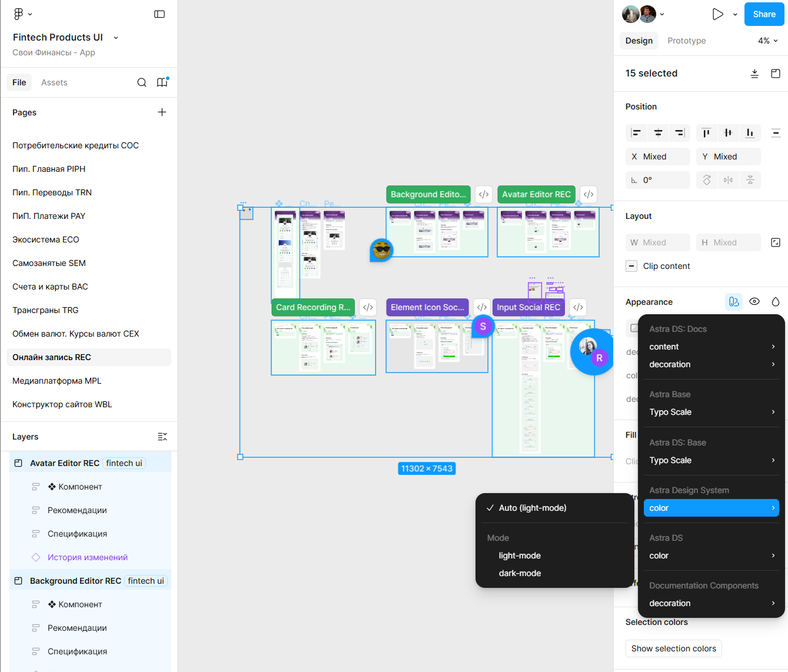Screen dimensions: 788x672
Task: Expand Typo Scale under Astra Base
Action: 711,412
